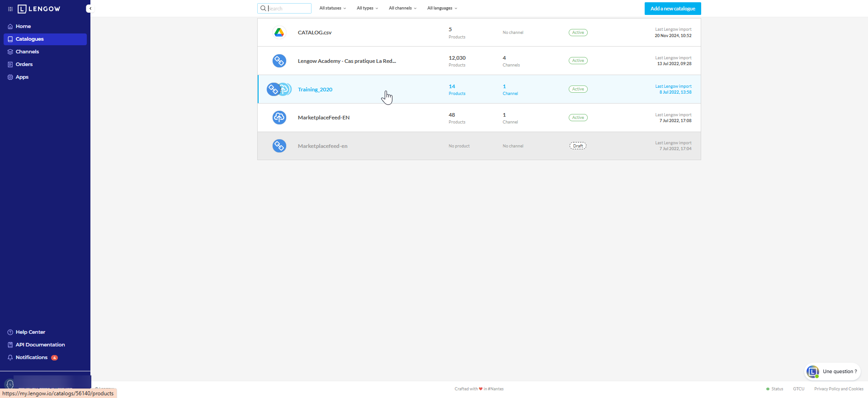Open the All languages dropdown
Image resolution: width=868 pixels, height=398 pixels.
click(442, 8)
